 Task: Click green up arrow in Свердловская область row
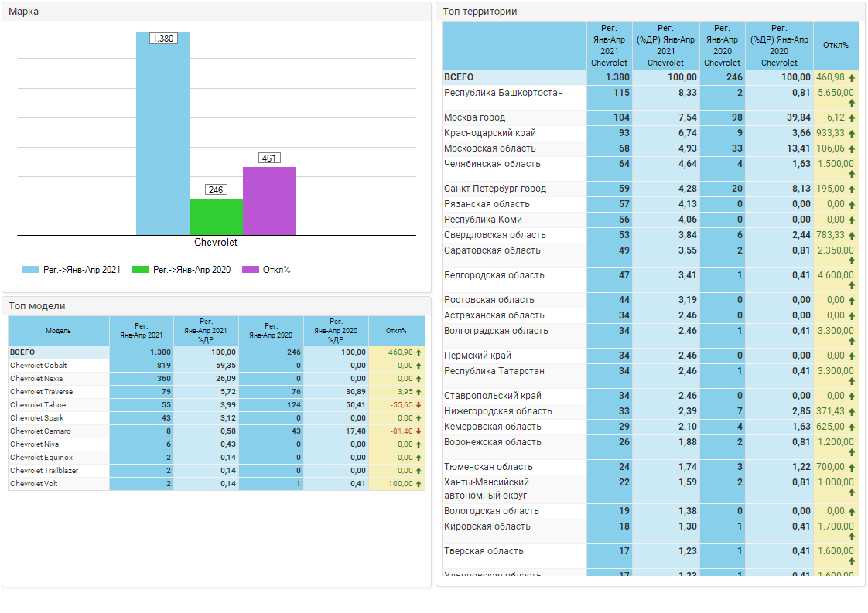click(x=852, y=236)
